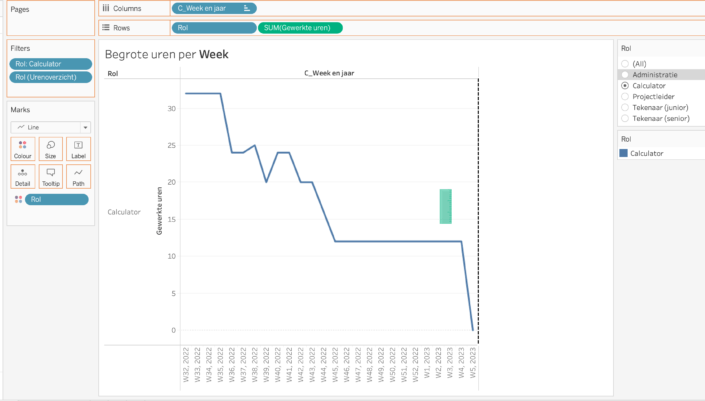Viewport: 705px width, 401px height.
Task: Select the Administratie radio option
Action: pyautogui.click(x=625, y=74)
